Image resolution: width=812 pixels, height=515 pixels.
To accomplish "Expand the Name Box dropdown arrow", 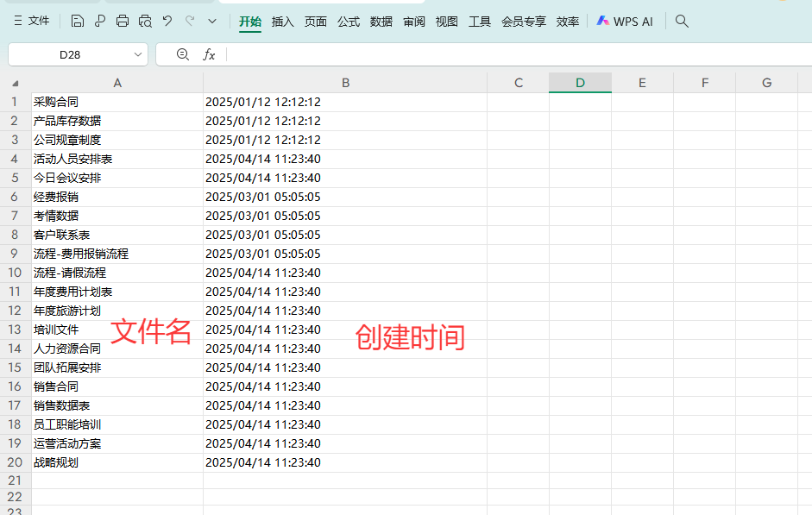I will (138, 55).
